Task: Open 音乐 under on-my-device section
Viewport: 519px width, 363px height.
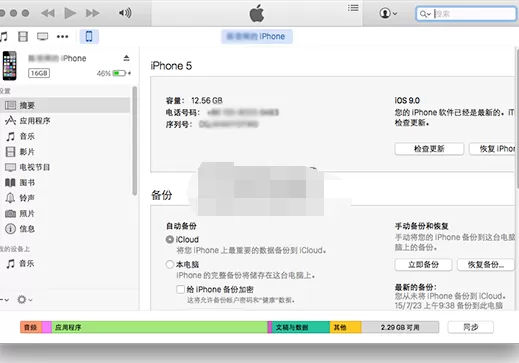Action: click(65, 264)
